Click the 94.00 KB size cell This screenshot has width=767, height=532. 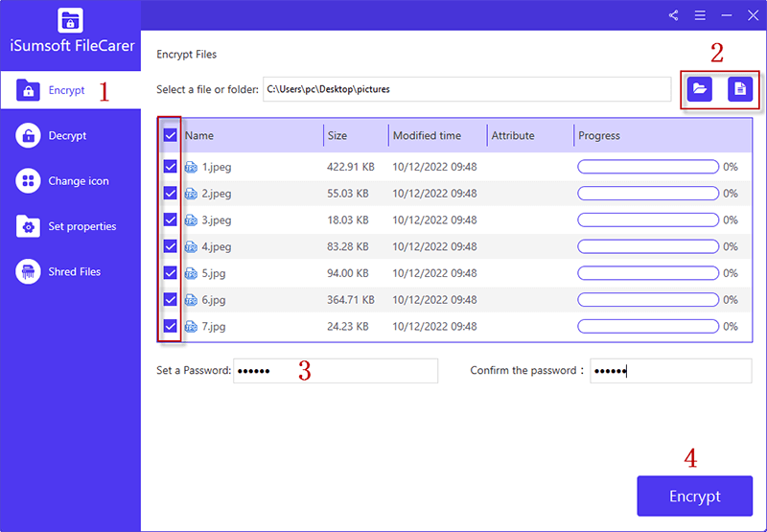point(348,273)
